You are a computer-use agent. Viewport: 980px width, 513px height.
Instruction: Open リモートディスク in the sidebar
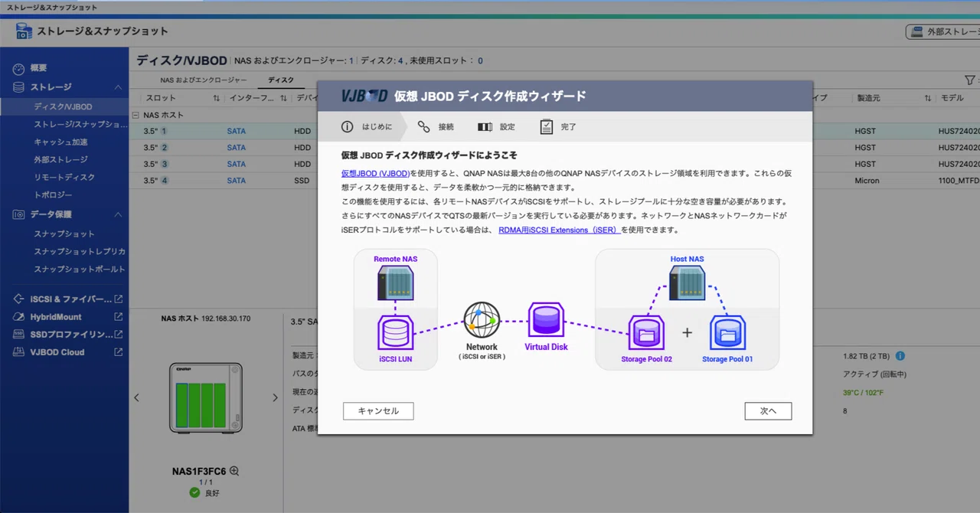pyautogui.click(x=64, y=177)
